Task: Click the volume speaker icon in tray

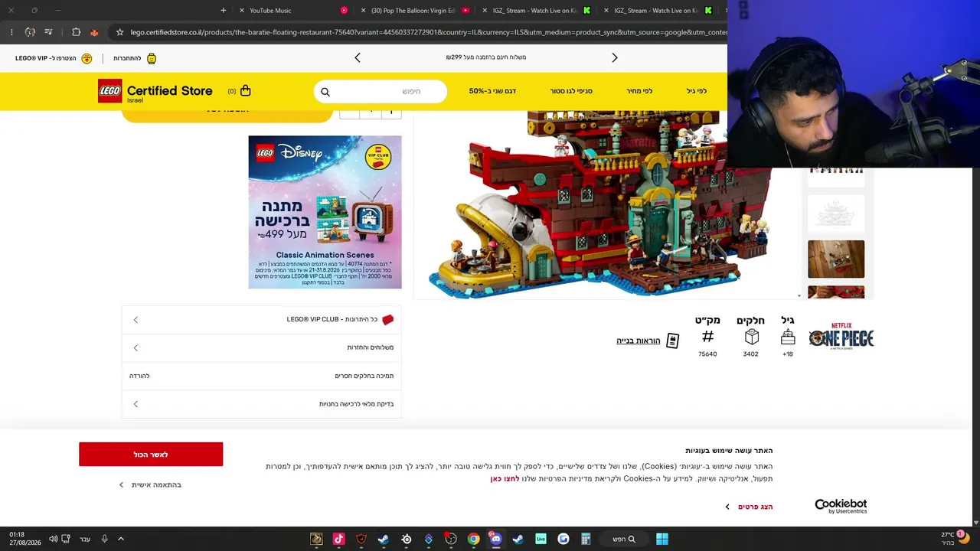Action: click(53, 539)
